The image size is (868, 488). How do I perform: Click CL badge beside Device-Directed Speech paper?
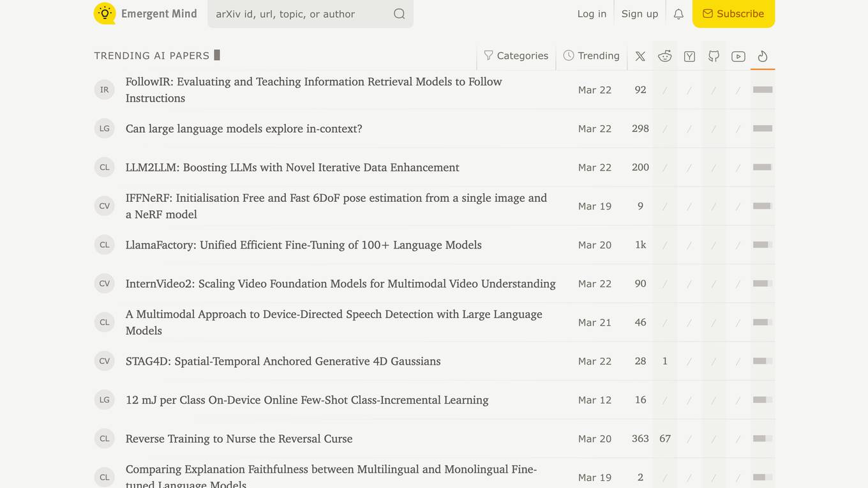point(105,323)
